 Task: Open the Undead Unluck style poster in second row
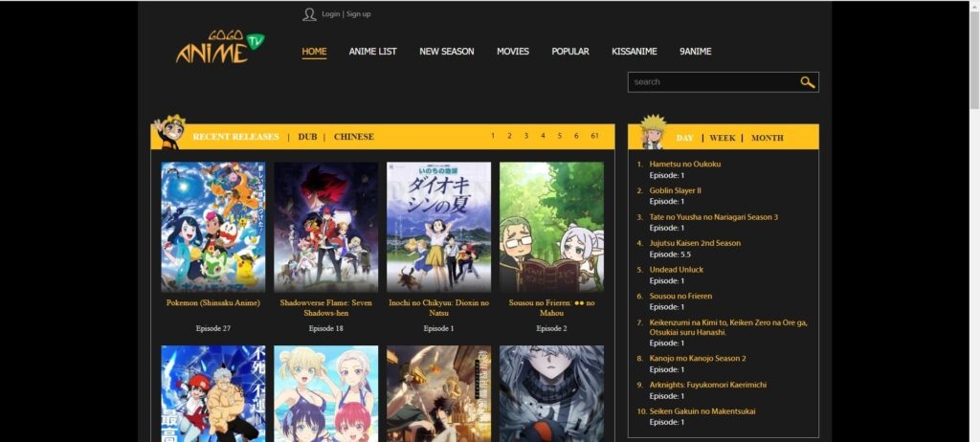click(x=213, y=394)
